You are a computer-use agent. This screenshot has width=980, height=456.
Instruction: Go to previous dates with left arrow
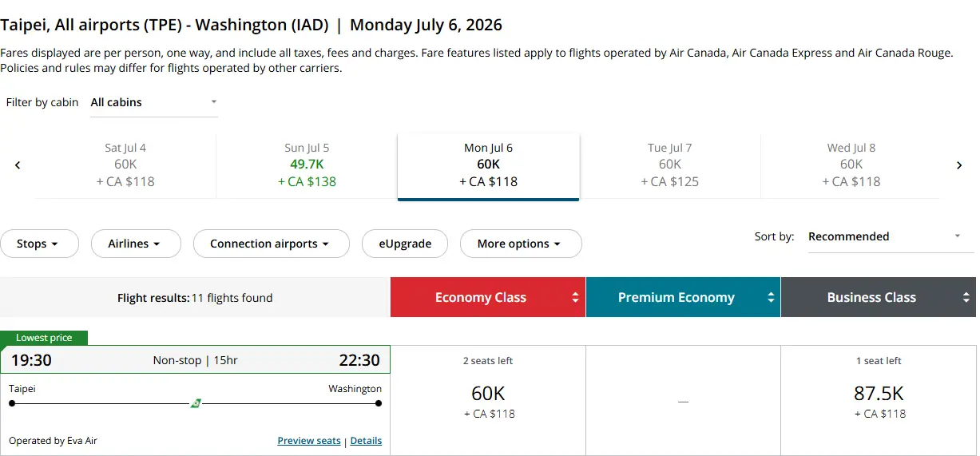(x=18, y=165)
